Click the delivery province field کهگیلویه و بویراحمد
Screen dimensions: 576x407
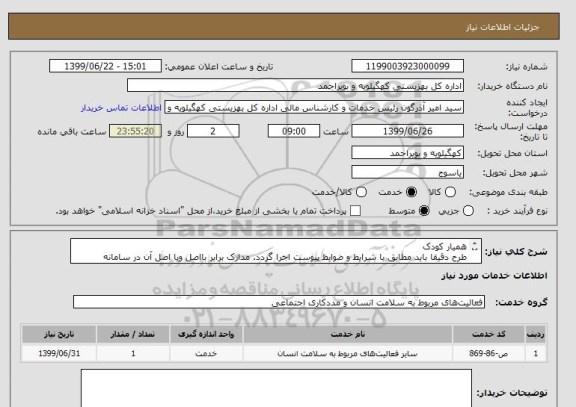point(407,153)
